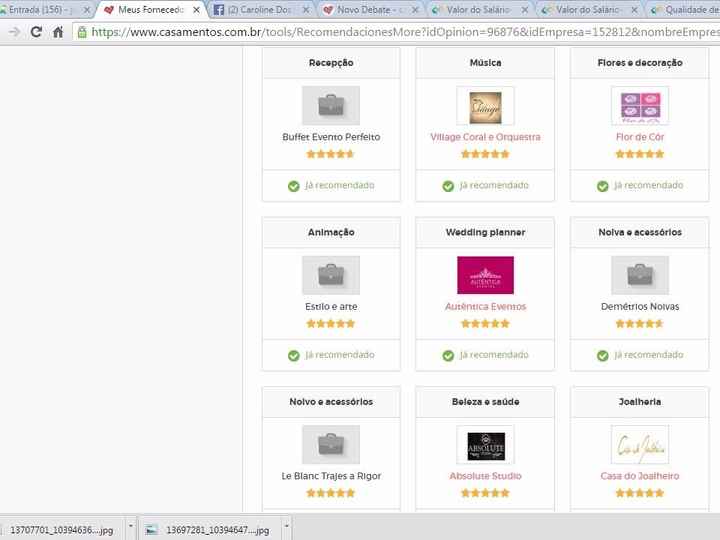
Task: Click the star rating of Absolute Studio
Action: point(485,493)
